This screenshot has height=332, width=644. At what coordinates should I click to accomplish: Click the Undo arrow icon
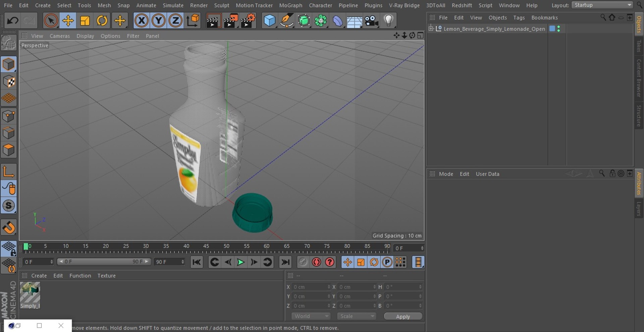click(x=12, y=21)
